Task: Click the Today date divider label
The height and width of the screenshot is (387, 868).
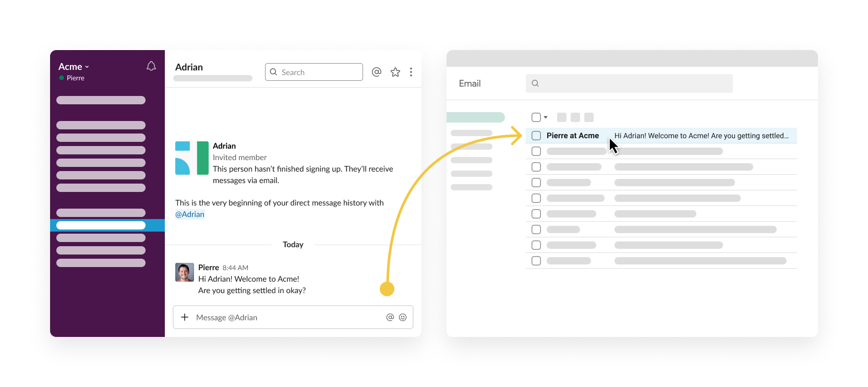Action: pos(293,245)
